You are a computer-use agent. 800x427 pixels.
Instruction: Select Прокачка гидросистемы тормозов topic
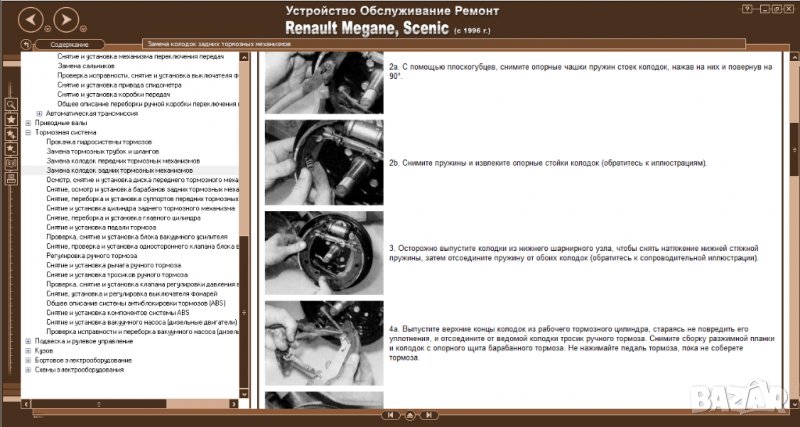[91, 141]
